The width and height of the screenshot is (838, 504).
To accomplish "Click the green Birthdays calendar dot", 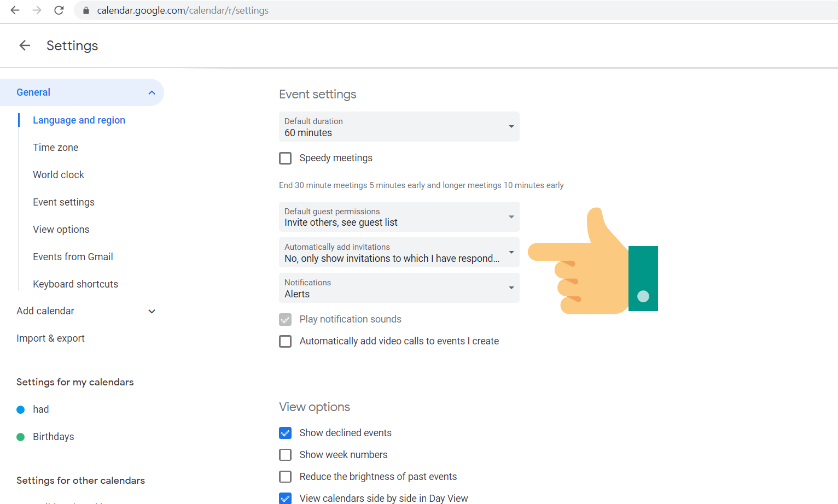I will coord(21,437).
